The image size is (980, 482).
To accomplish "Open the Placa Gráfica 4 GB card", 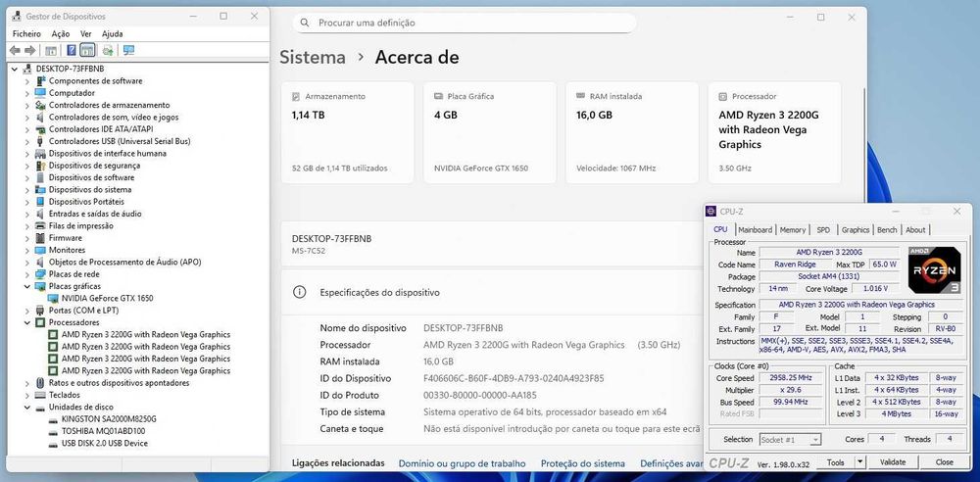I will point(490,132).
